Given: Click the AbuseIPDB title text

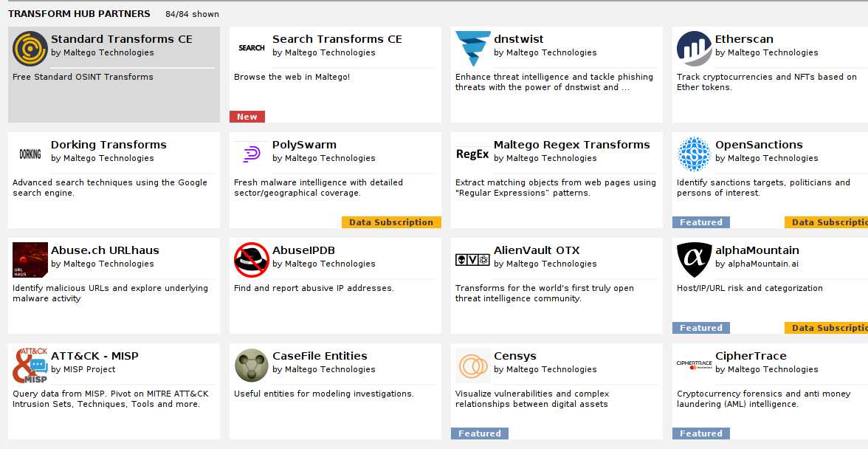Looking at the screenshot, I should click(304, 251).
